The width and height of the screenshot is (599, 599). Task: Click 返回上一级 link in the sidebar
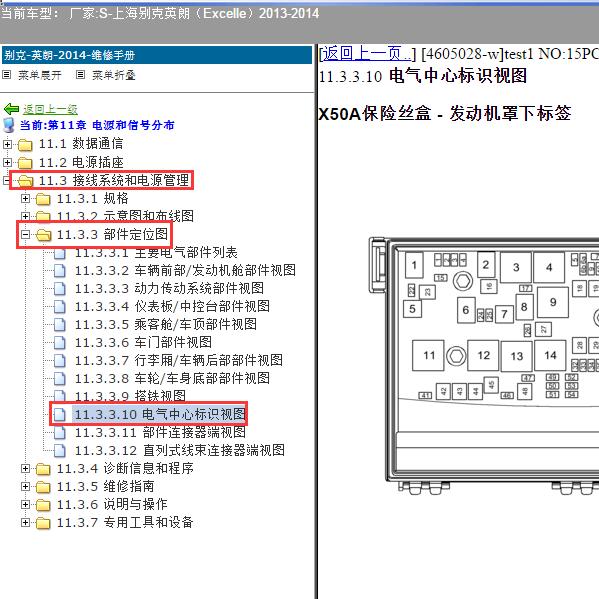pyautogui.click(x=50, y=110)
